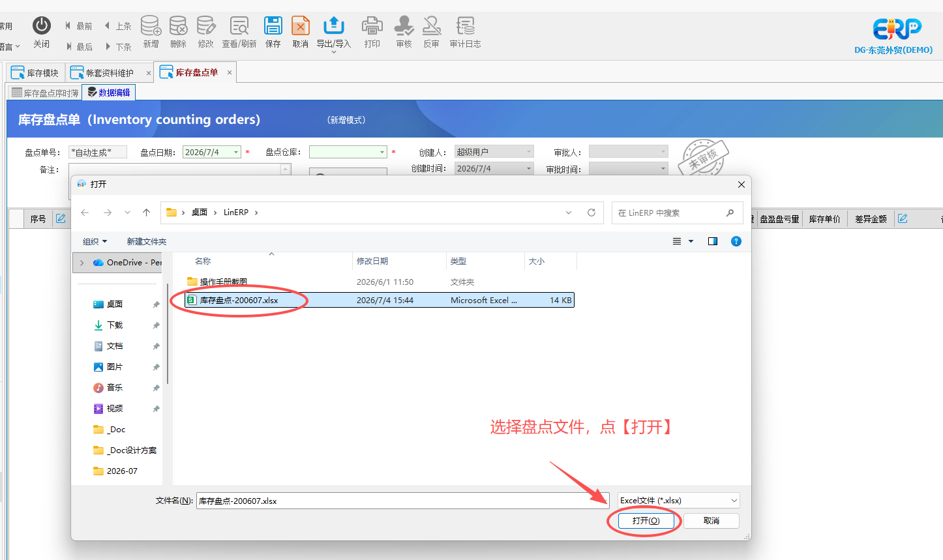Screen dimensions: 943x560
Task: Expand the OneDrive tree node
Action: [82, 263]
